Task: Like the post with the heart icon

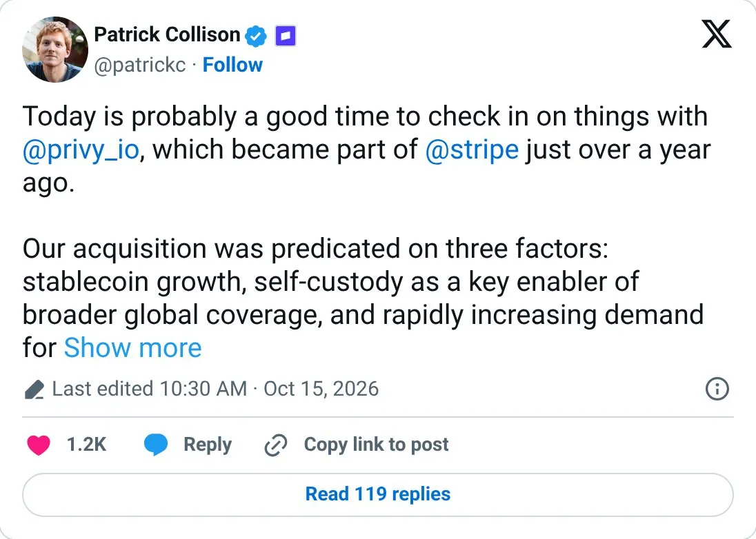Action: 39,445
